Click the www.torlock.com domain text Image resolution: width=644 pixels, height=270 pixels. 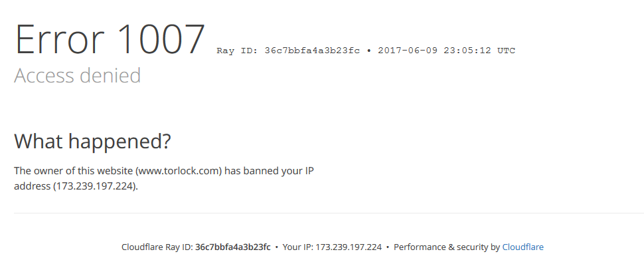tap(179, 170)
